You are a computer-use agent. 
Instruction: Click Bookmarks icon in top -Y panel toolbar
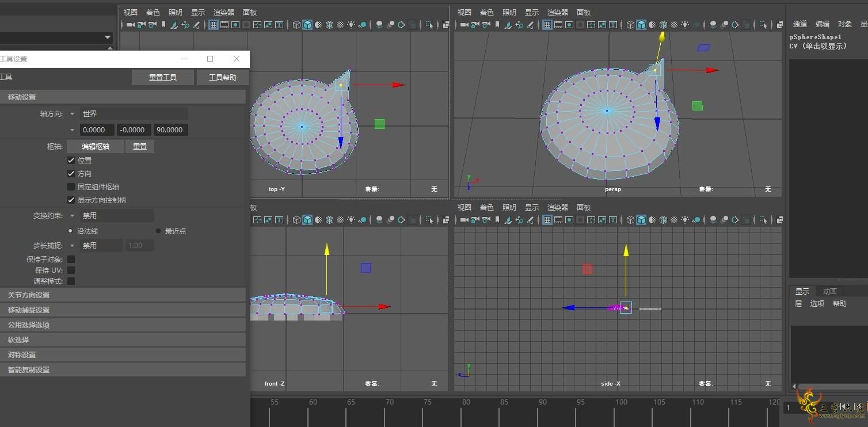click(163, 25)
